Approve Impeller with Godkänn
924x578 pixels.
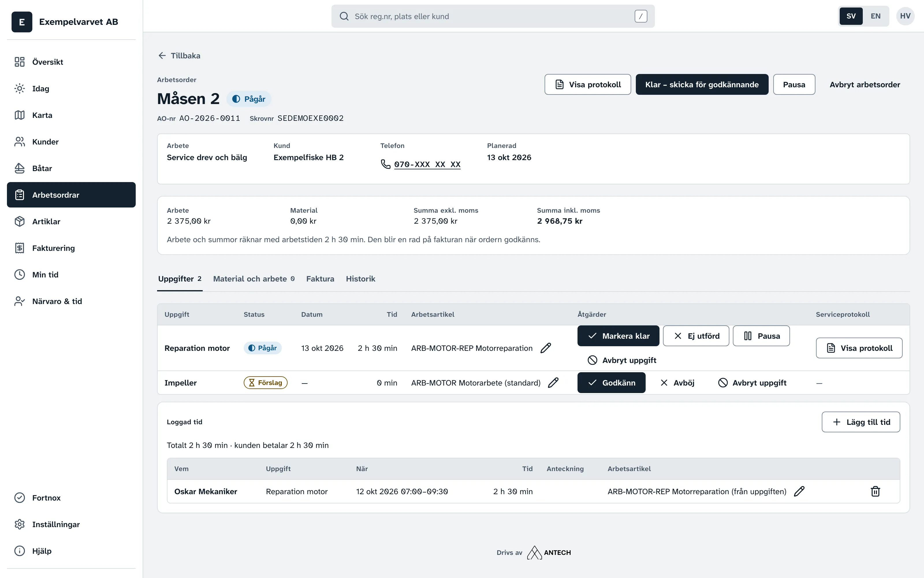[611, 383]
